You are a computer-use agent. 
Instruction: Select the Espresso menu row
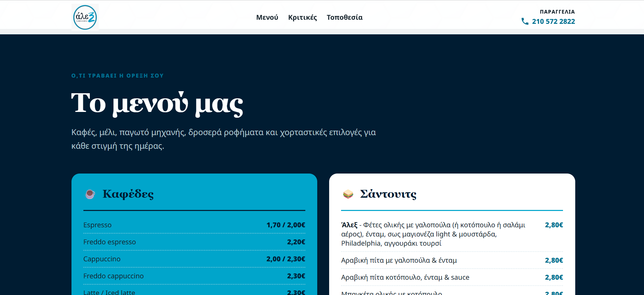click(x=194, y=225)
